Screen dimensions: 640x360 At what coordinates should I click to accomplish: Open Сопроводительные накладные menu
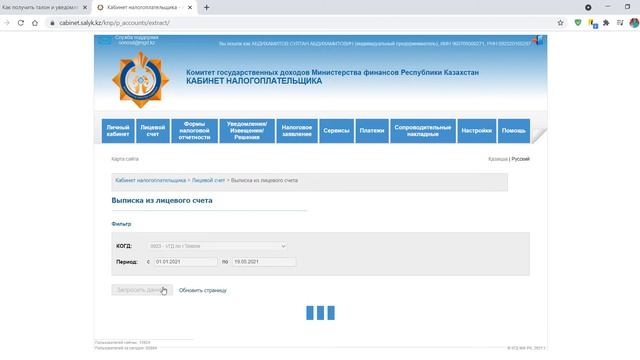[423, 131]
